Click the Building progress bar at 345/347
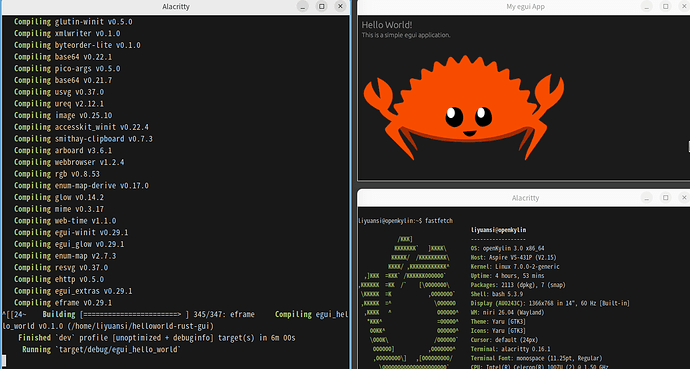The image size is (690, 369). [x=135, y=314]
